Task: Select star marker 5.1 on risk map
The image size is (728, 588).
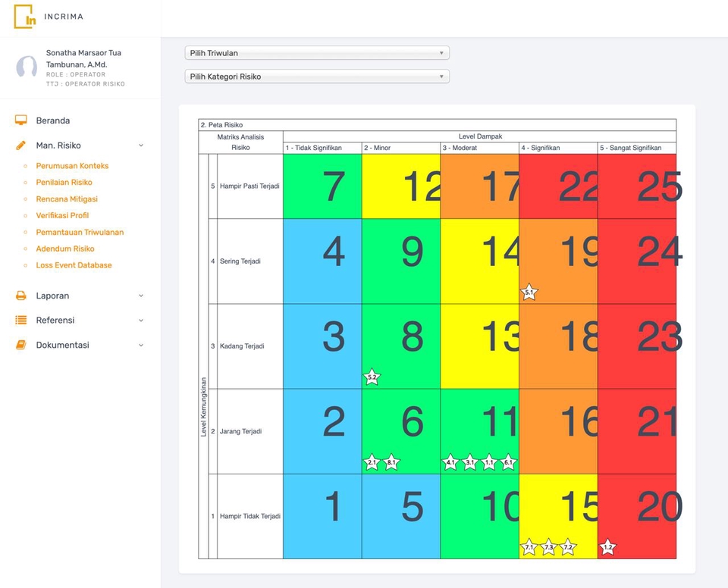Action: pyautogui.click(x=529, y=292)
